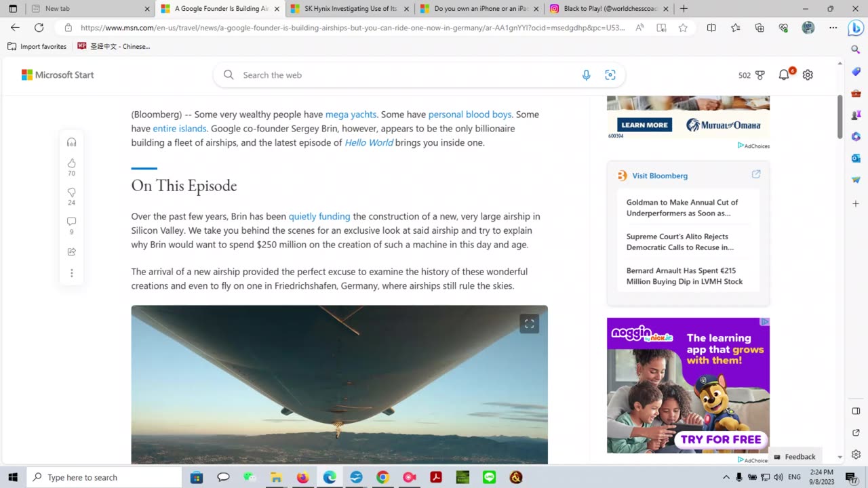This screenshot has height=488, width=868.
Task: Open the tab actions menu
Action: [12, 9]
